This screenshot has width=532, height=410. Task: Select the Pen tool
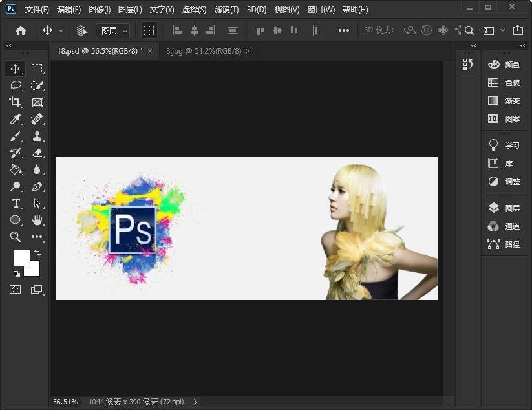(37, 186)
